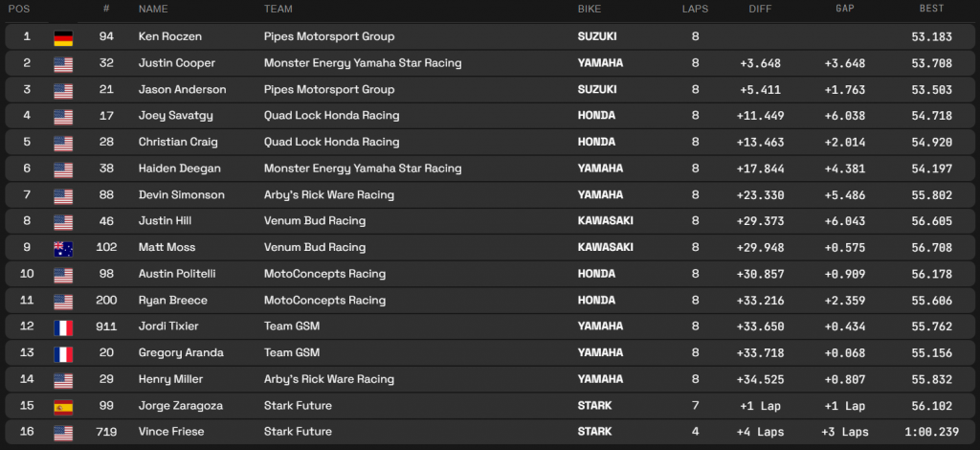Sort results by the BEST column header
Viewport: 980px width, 450px height.
(931, 9)
